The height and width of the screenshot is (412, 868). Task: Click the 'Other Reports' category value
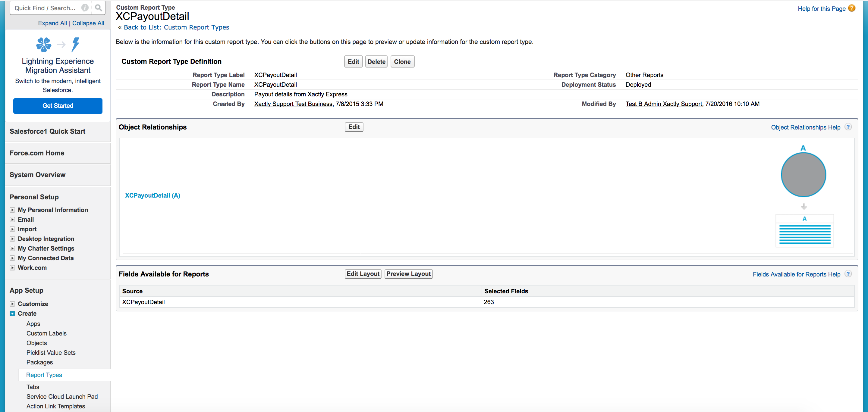coord(644,75)
